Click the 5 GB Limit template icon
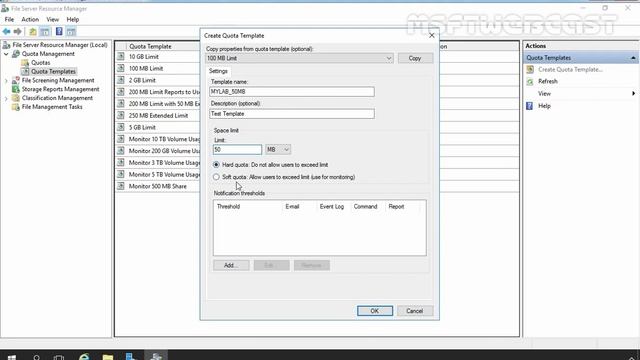The width and height of the screenshot is (640, 360). [121, 127]
